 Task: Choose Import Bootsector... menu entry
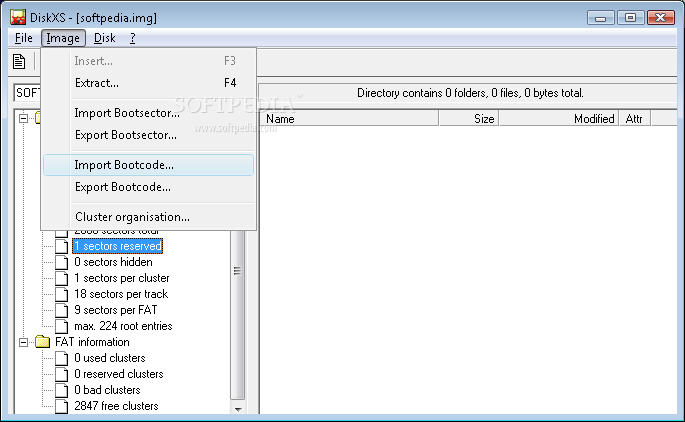click(x=149, y=113)
